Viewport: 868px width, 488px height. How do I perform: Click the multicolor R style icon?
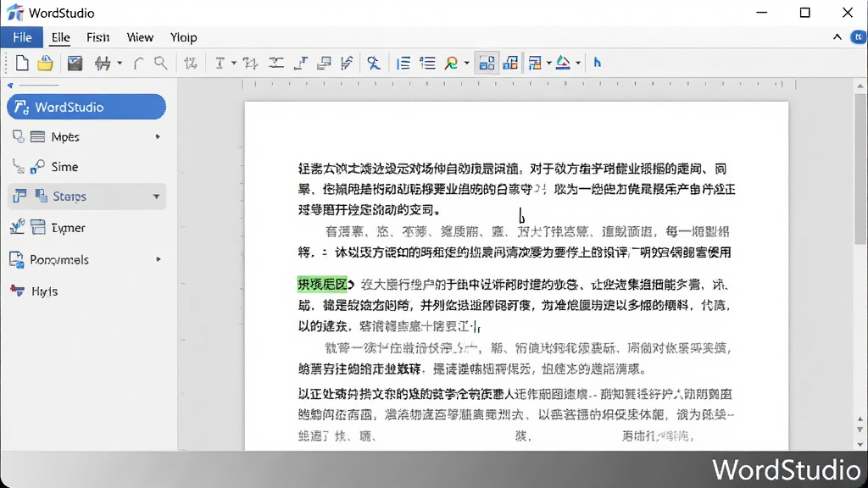coord(451,63)
